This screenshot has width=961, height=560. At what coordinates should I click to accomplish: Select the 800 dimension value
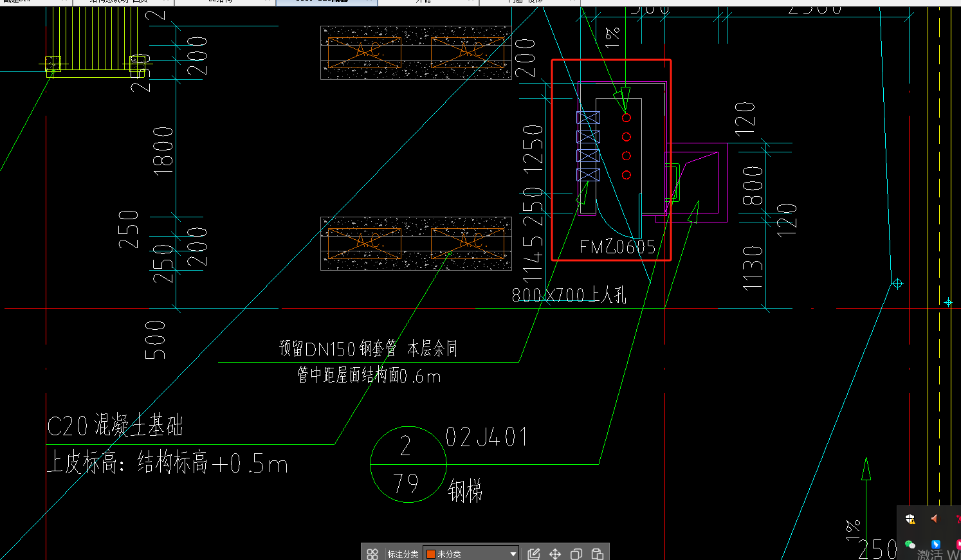(x=753, y=186)
